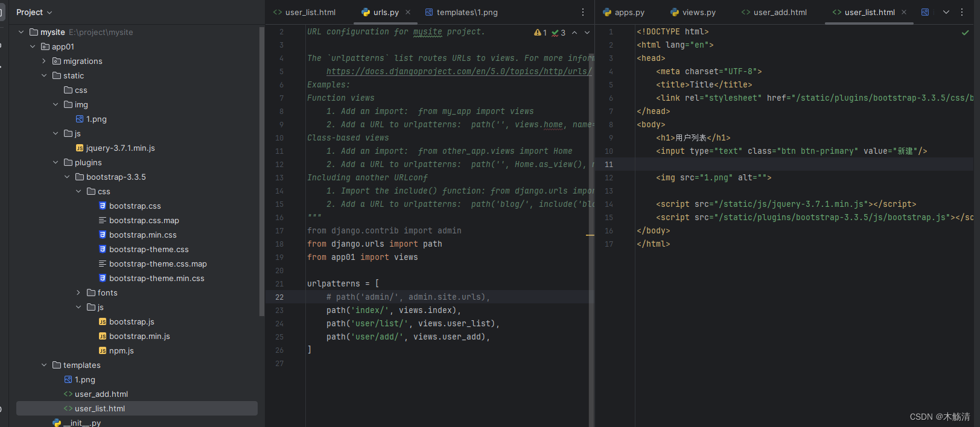Screen dimensions: 980x427
Task: Expand the fonts folder
Action: click(78, 293)
